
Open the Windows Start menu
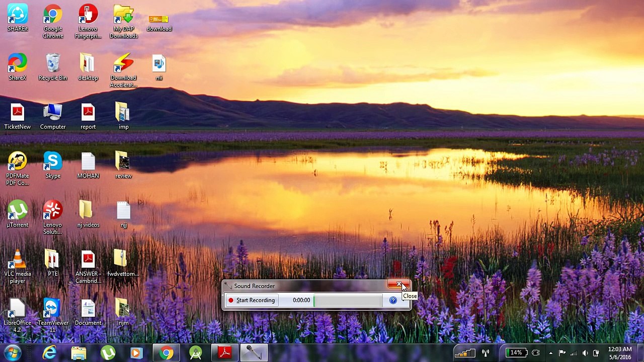pyautogui.click(x=12, y=353)
